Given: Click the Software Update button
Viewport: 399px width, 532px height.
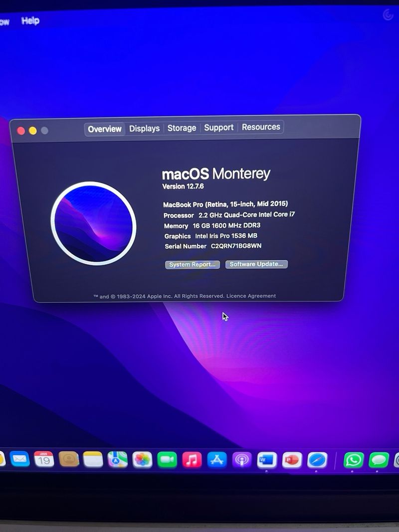Looking at the screenshot, I should pos(256,264).
